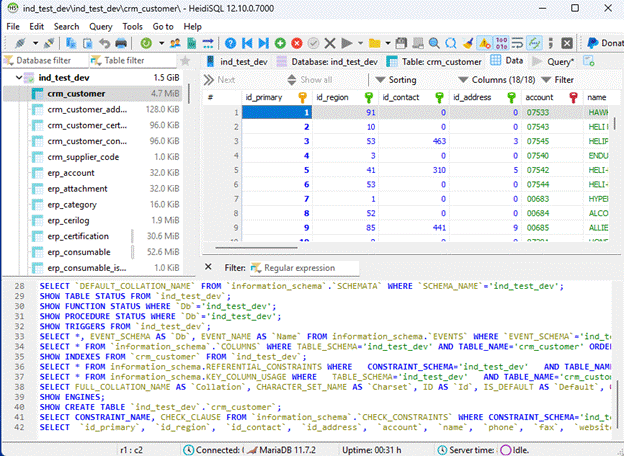Viewport: 624px width, 456px height.
Task: Click the Replace text circular arrows icon
Action: click(x=451, y=43)
